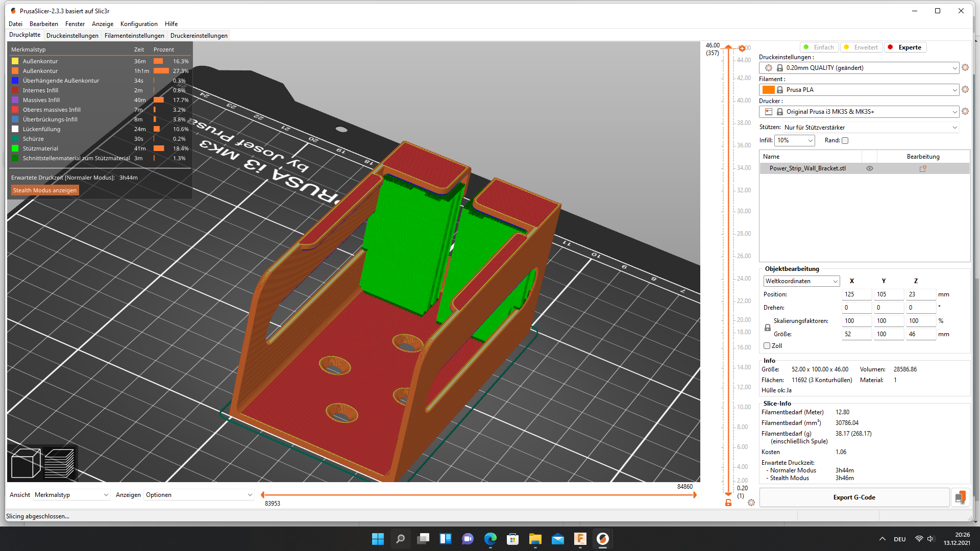Switch to Druckereinstellungen tab
This screenshot has width=980, height=551.
pyautogui.click(x=199, y=36)
